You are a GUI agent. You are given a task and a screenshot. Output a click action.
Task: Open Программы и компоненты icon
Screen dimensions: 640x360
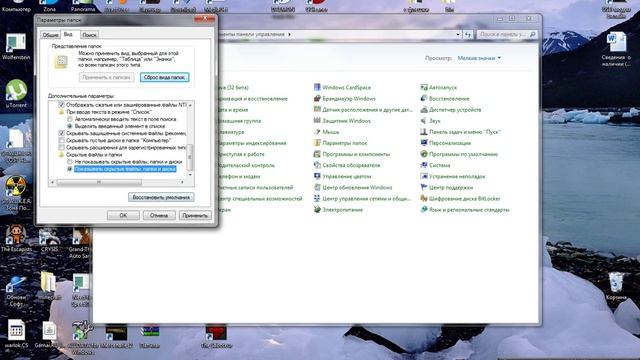(317, 154)
